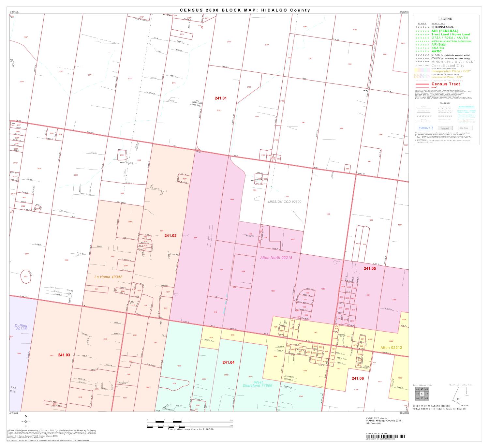Click 'MINOR CIVIL DIV. / CCD' legend entry

[453, 62]
